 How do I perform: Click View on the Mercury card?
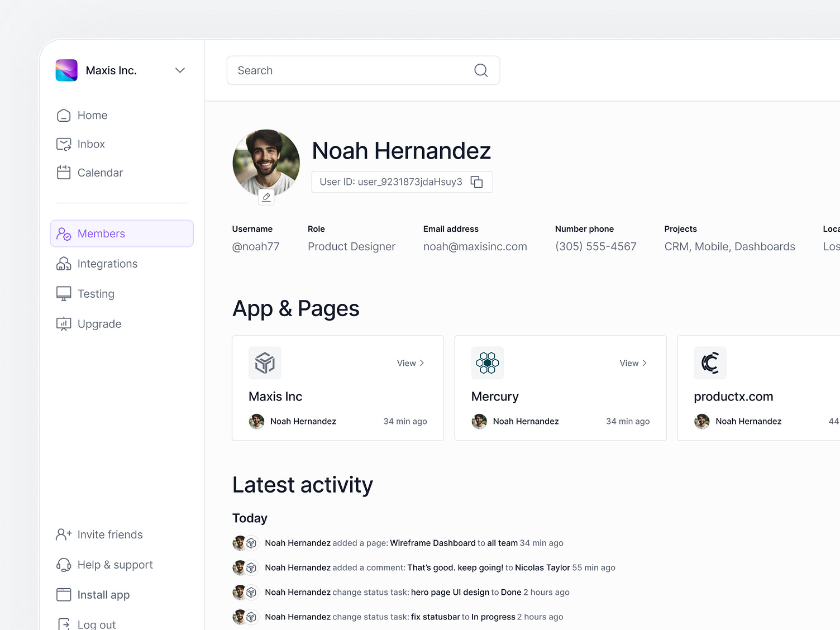pyautogui.click(x=633, y=363)
